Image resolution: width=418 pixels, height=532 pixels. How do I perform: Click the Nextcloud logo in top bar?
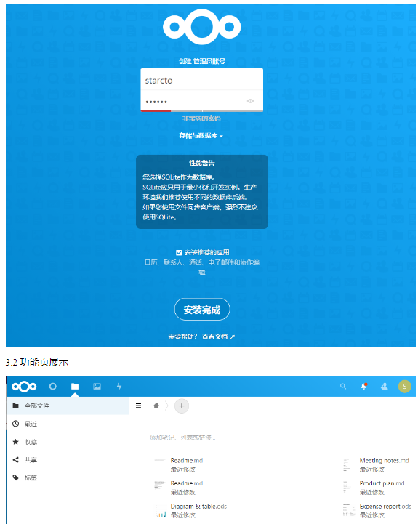pos(24,387)
